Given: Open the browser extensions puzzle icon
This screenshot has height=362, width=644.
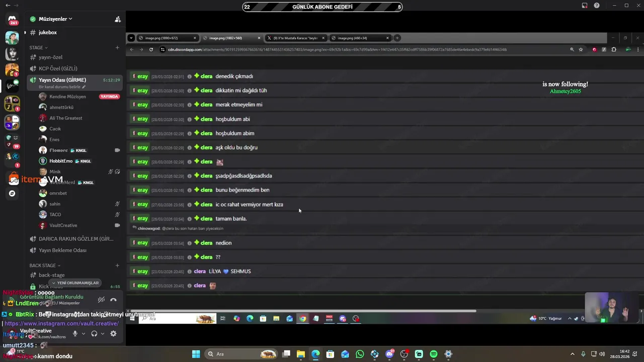Looking at the screenshot, I should click(613, 49).
